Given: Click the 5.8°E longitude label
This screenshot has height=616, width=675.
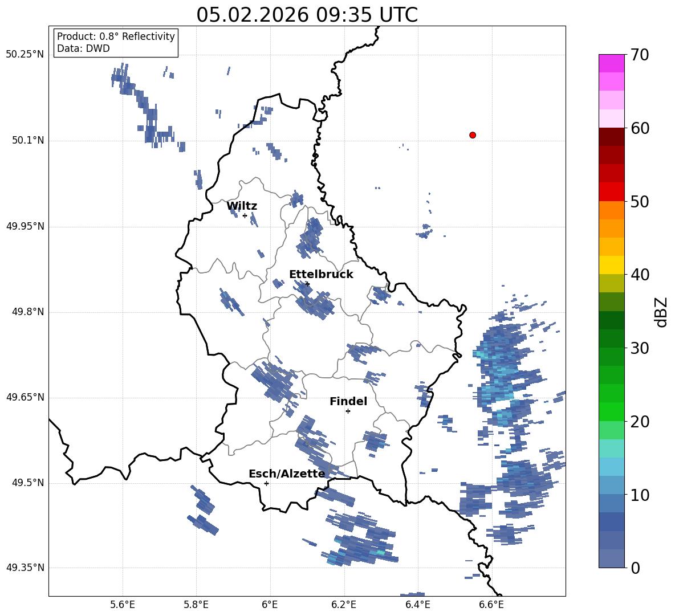Looking at the screenshot, I should 196,605.
